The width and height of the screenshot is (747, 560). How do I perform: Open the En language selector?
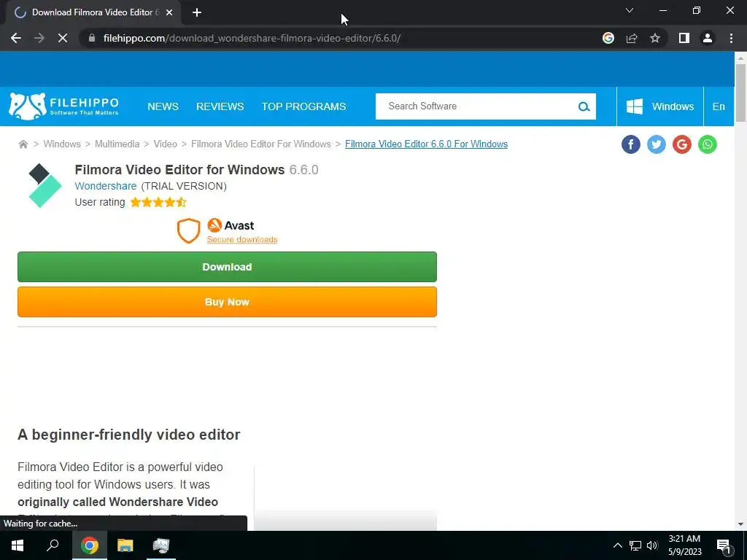(719, 106)
